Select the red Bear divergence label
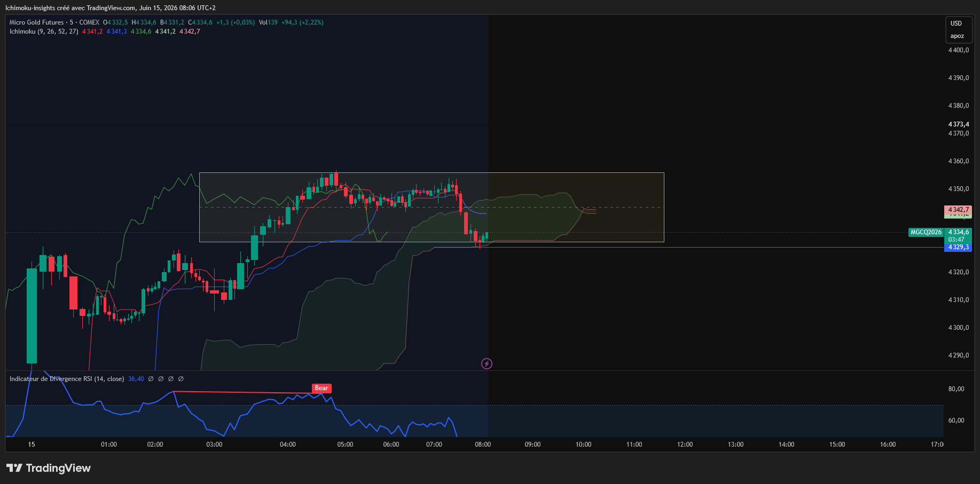 pyautogui.click(x=322, y=388)
